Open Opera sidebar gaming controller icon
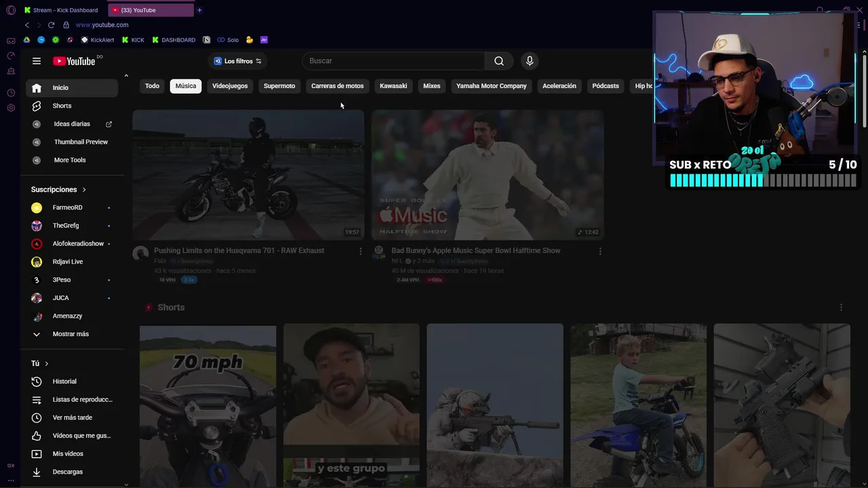Screen dimensions: 868x488 [11, 41]
